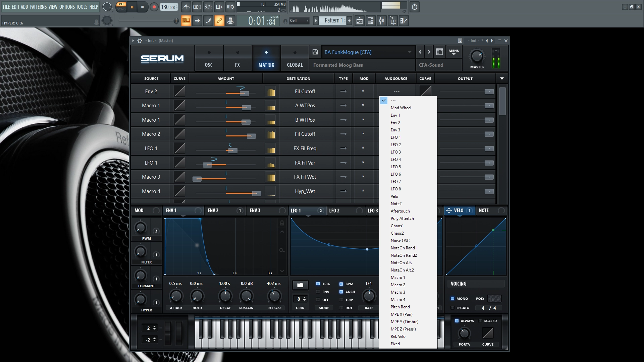Arm the record button
The image size is (644, 362).
[154, 7]
